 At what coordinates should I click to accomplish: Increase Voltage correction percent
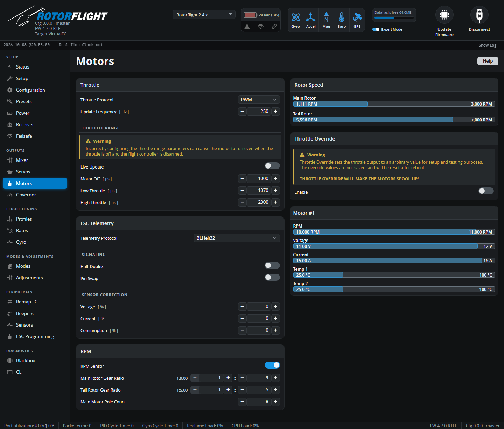[x=276, y=307]
